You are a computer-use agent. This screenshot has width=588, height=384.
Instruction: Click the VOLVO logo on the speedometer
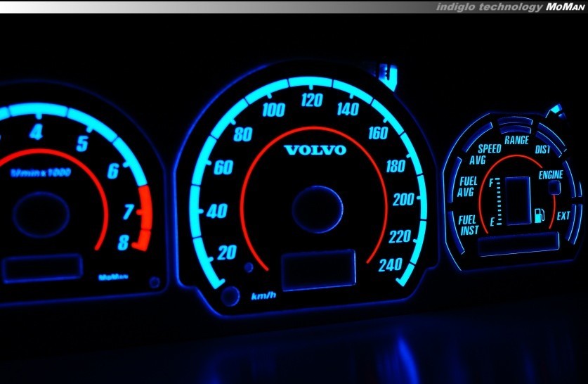(315, 150)
